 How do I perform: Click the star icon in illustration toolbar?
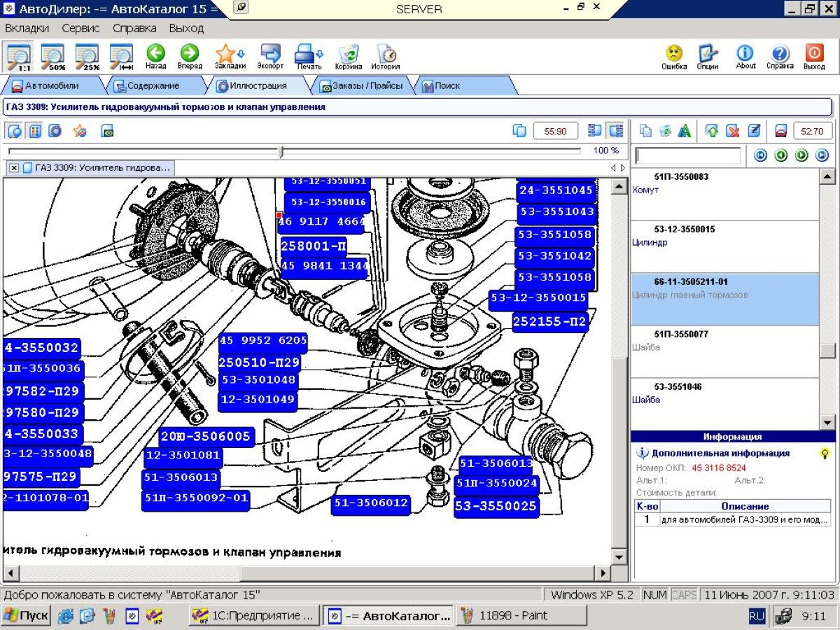point(80,131)
